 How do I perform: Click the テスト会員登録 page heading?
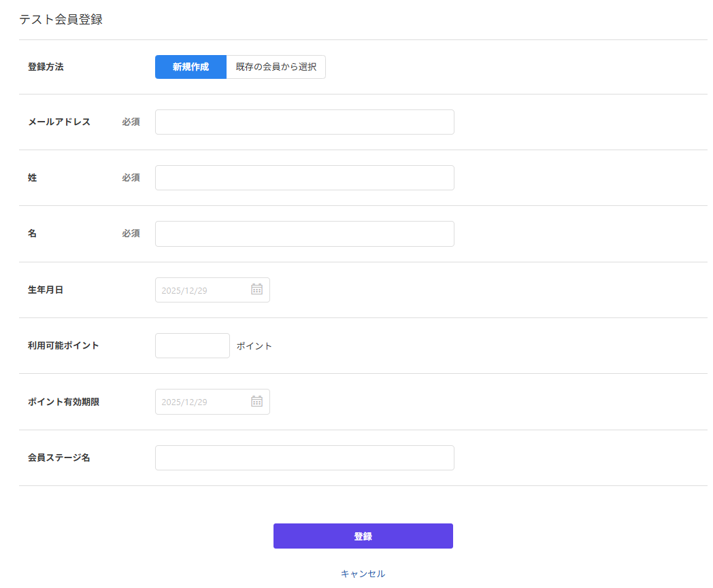pyautogui.click(x=61, y=20)
